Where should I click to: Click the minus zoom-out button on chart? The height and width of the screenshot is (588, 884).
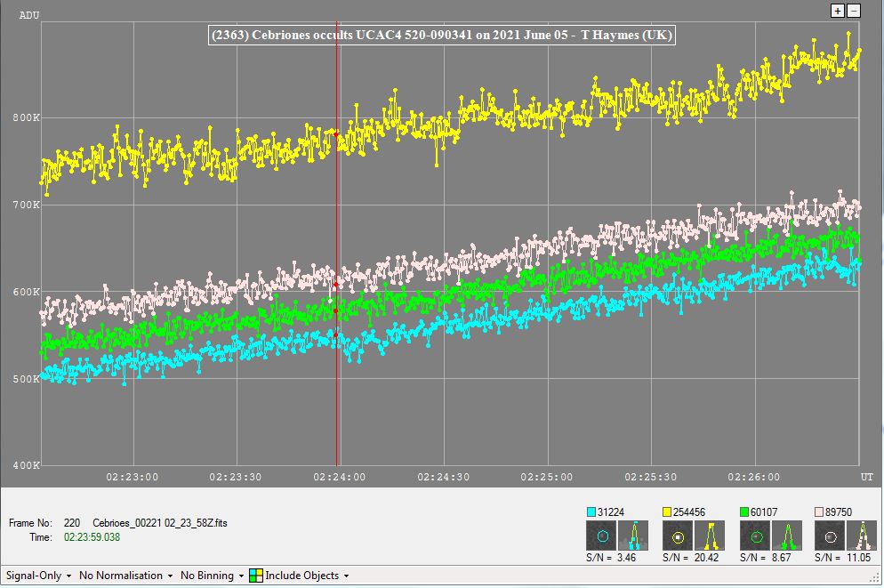click(x=854, y=11)
